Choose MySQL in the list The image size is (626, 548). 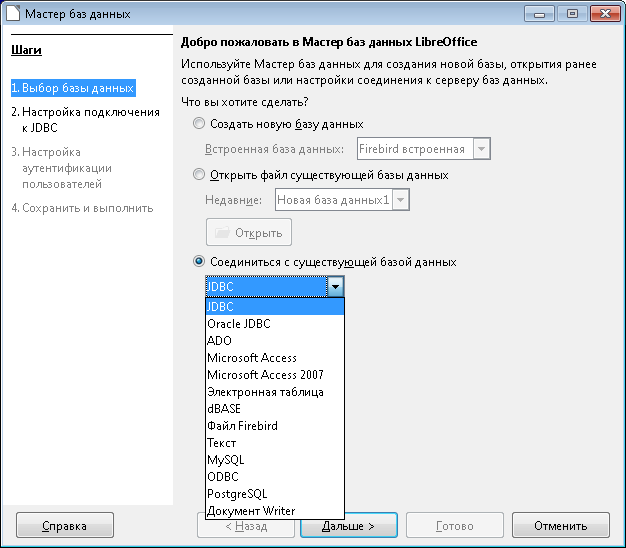coord(275,460)
